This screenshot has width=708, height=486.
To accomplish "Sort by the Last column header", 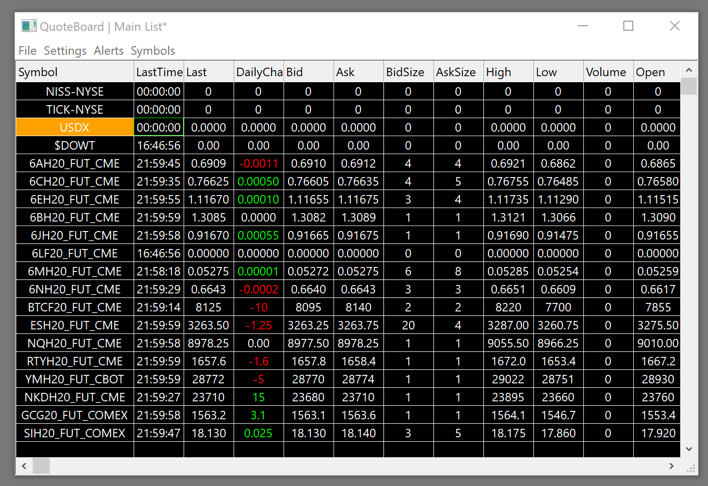I will pyautogui.click(x=209, y=72).
